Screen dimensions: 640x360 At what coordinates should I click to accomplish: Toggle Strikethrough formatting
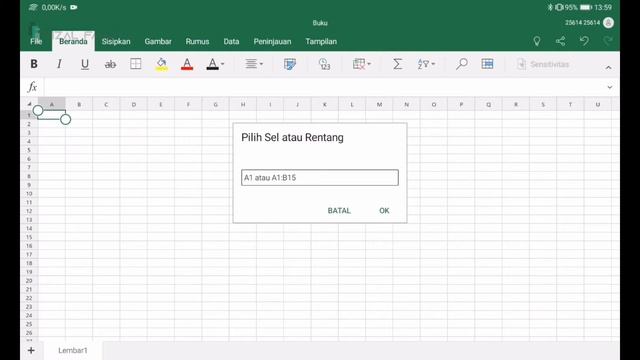(x=110, y=64)
